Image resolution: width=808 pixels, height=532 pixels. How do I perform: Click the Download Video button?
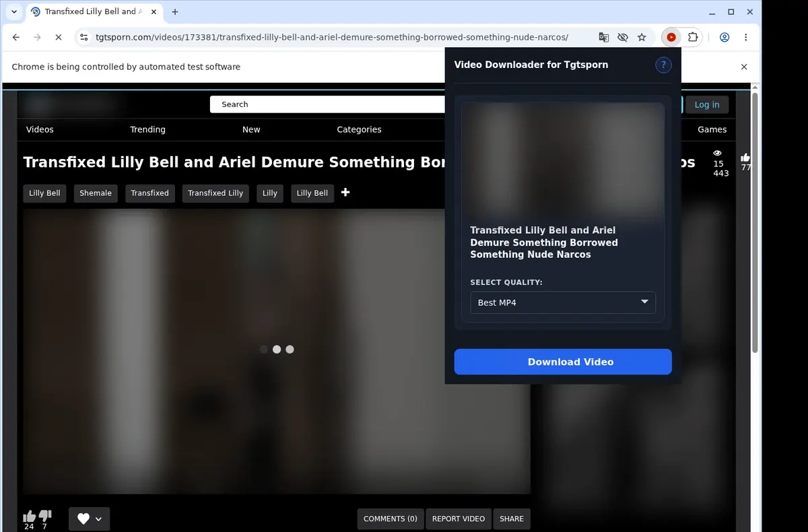pos(563,362)
